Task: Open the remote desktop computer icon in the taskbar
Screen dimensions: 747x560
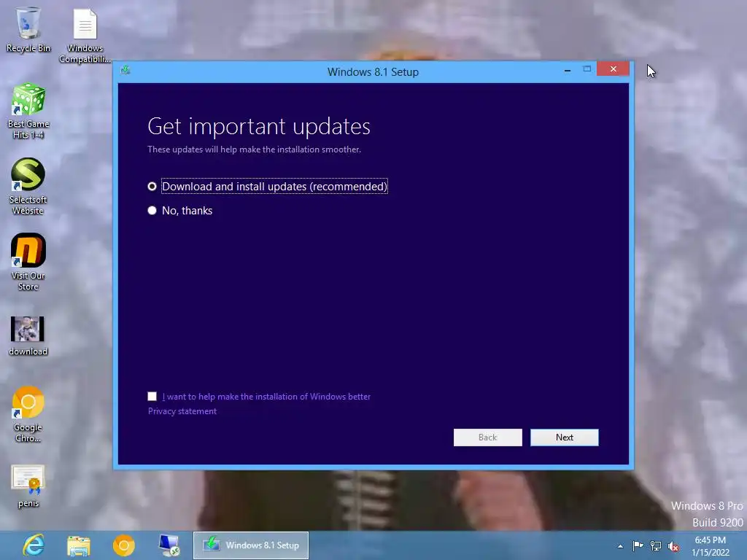Action: [x=169, y=545]
